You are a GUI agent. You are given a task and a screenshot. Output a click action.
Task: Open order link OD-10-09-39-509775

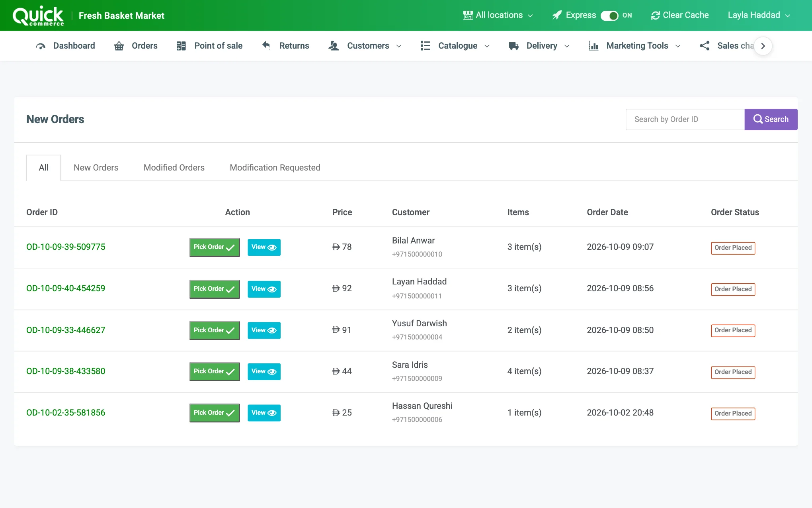[x=66, y=247]
